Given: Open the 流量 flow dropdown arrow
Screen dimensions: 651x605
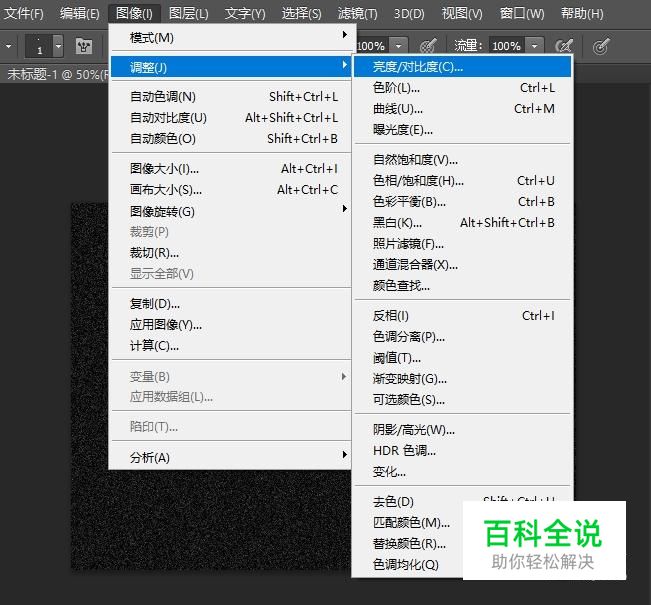Looking at the screenshot, I should coord(534,46).
